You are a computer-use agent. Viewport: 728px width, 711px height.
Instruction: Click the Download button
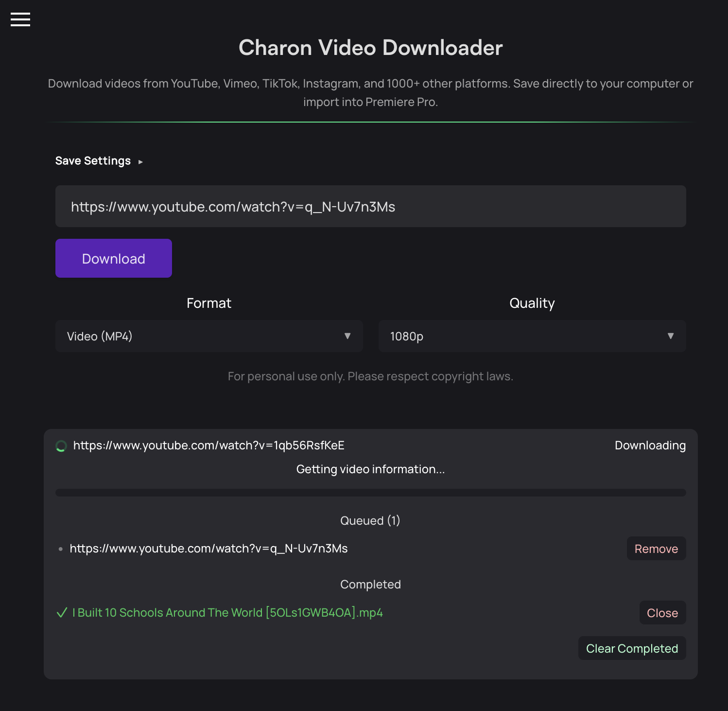coord(113,258)
